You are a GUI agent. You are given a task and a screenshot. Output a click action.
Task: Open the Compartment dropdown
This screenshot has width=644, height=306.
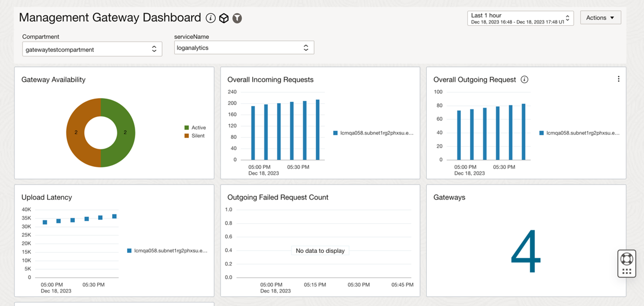click(92, 49)
